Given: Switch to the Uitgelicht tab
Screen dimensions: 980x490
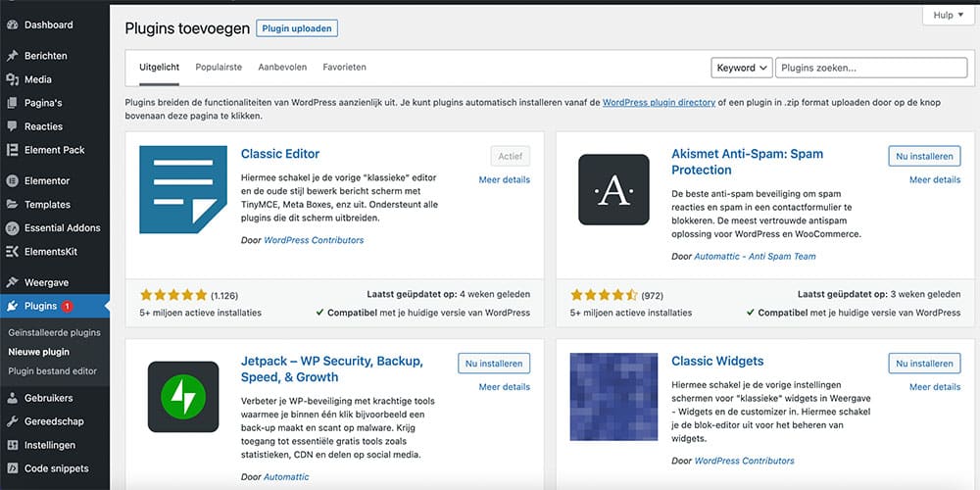Looking at the screenshot, I should coord(160,68).
